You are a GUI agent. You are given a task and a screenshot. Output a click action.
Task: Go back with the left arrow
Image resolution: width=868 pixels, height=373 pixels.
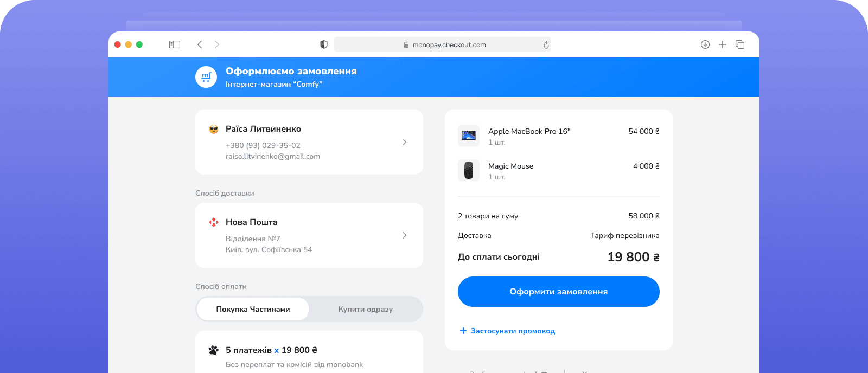point(200,44)
